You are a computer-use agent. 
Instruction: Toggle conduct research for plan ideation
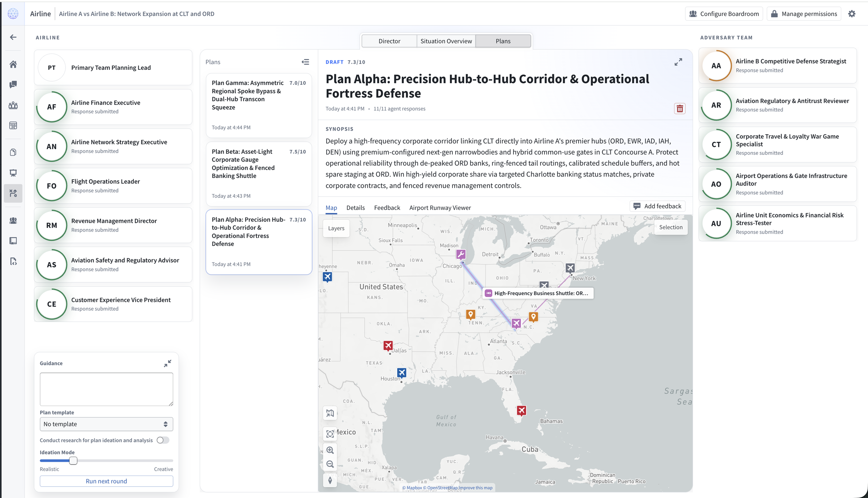pyautogui.click(x=163, y=440)
